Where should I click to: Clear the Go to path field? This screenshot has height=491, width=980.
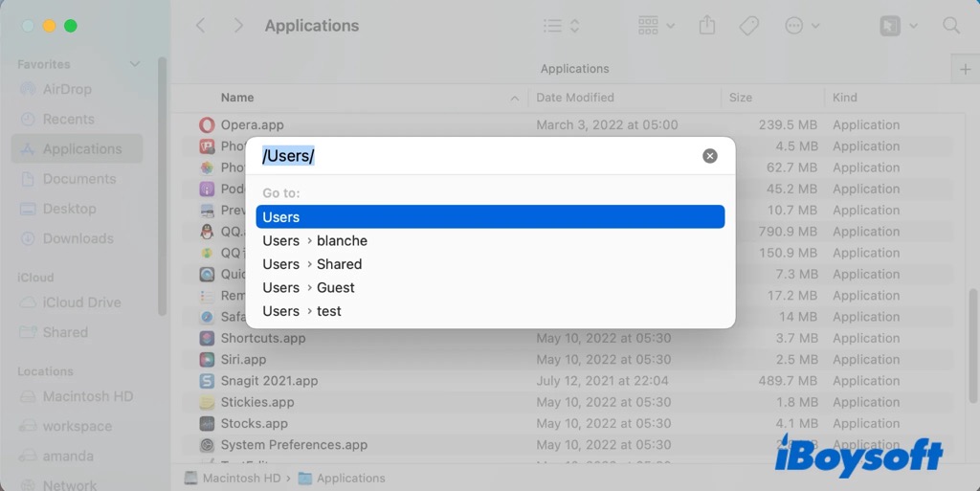coord(709,156)
